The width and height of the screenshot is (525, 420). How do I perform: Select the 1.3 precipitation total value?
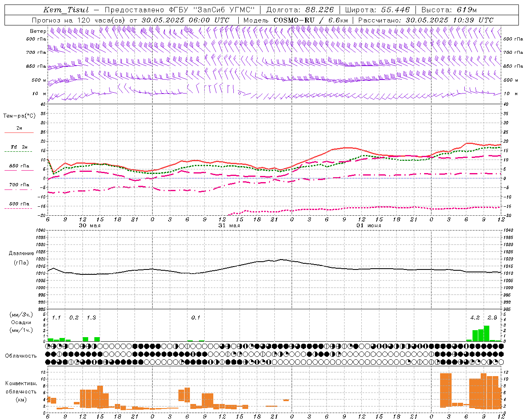coord(91,318)
